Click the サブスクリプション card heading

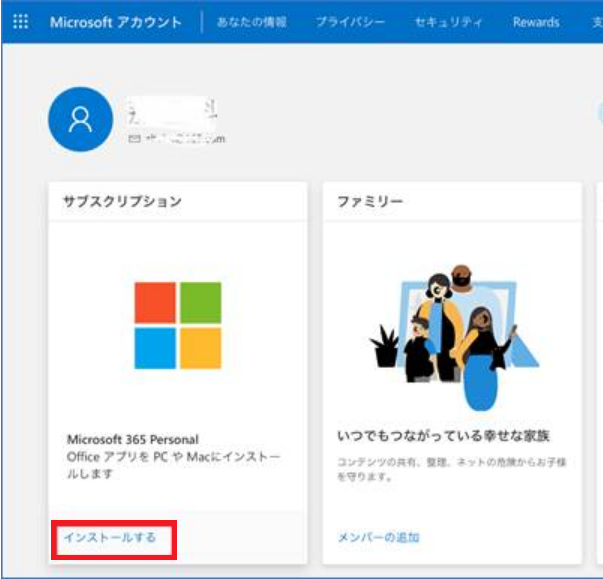[x=122, y=201]
